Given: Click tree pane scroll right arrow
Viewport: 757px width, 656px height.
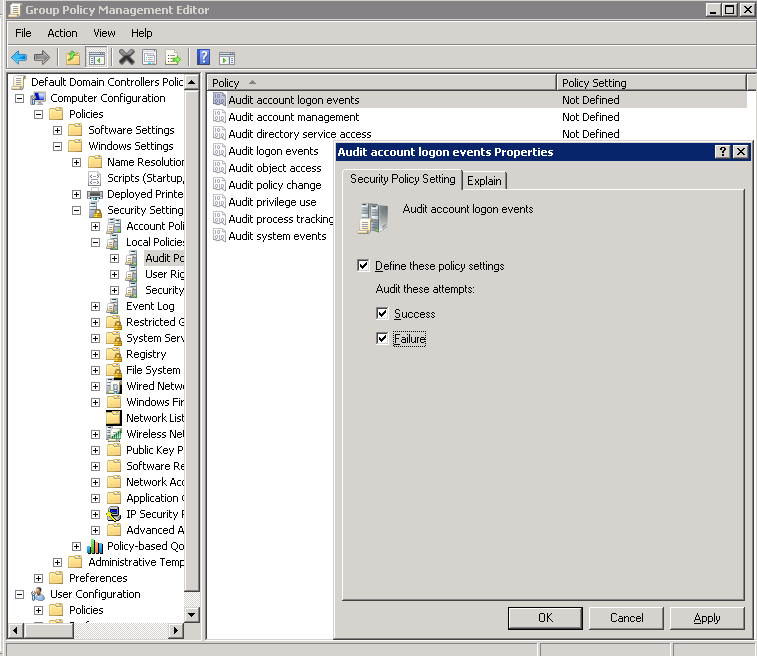Looking at the screenshot, I should tap(176, 630).
